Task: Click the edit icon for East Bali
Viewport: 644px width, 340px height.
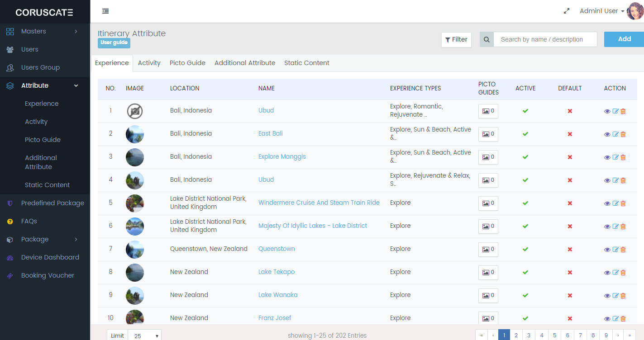Action: 615,134
